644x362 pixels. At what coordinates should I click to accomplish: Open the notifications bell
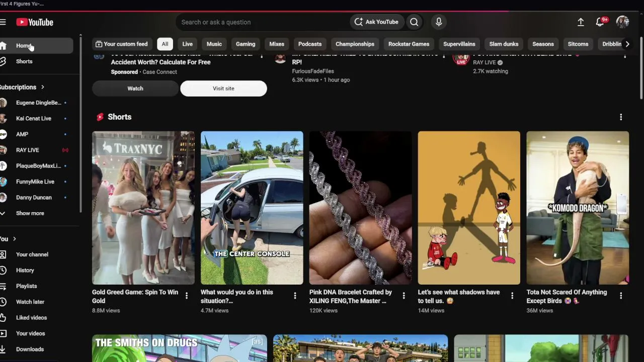click(x=600, y=22)
